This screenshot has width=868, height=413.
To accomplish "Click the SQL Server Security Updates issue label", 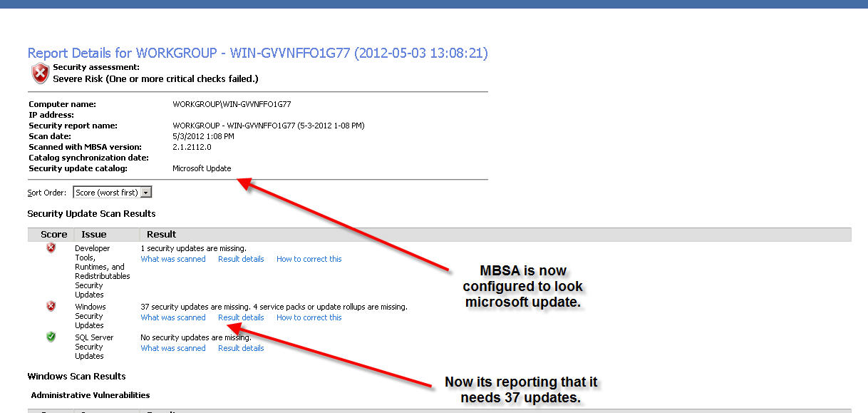I will [94, 347].
